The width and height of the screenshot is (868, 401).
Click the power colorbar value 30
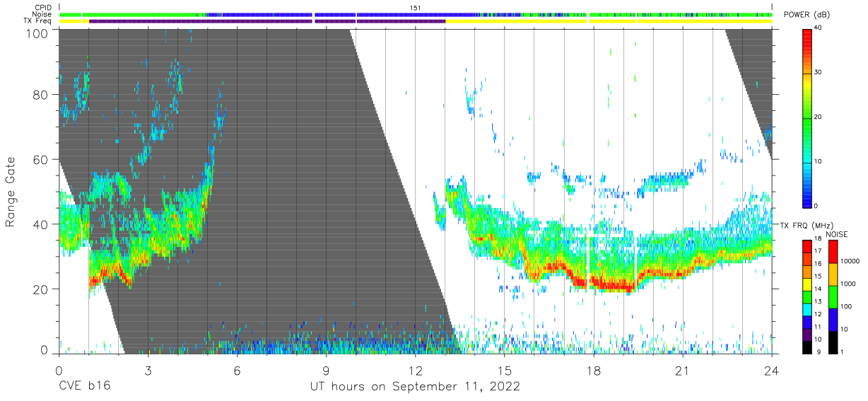click(817, 73)
